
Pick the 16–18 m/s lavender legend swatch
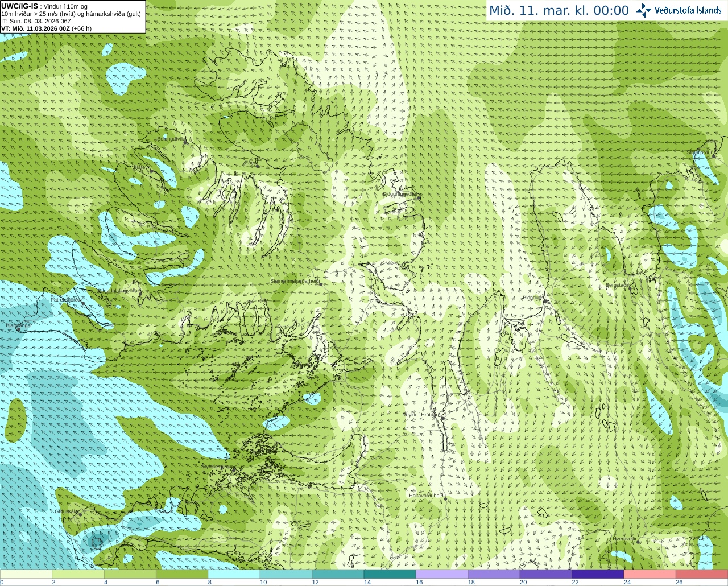pyautogui.click(x=442, y=574)
